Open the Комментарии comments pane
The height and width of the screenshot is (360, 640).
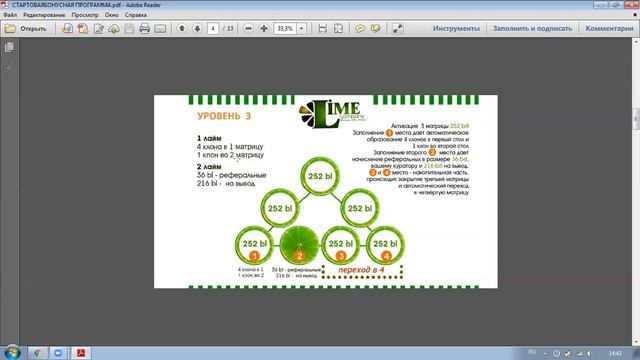[x=609, y=29]
